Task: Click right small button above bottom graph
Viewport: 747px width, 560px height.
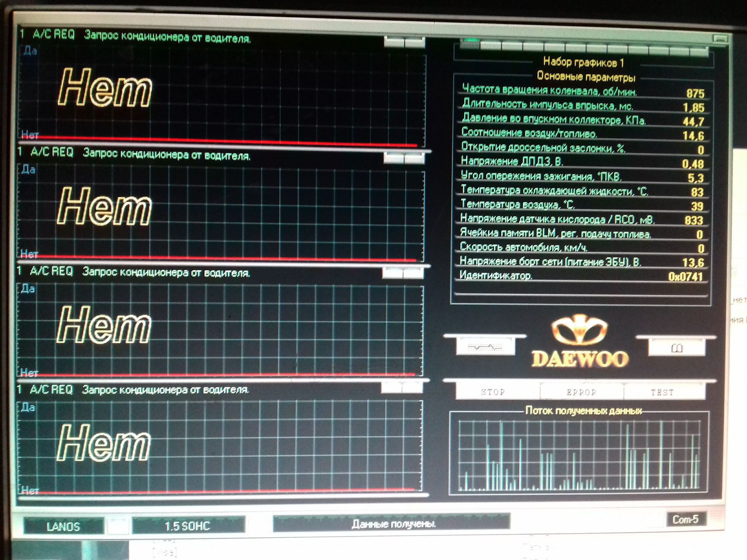Action: click(x=412, y=387)
